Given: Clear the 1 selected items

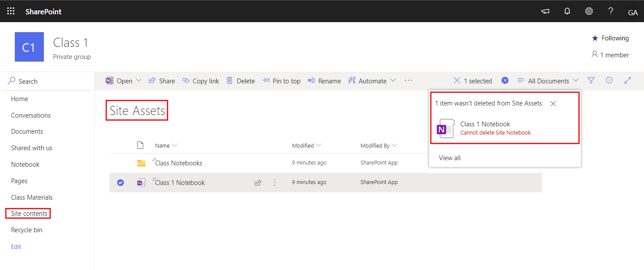Looking at the screenshot, I should tap(457, 80).
